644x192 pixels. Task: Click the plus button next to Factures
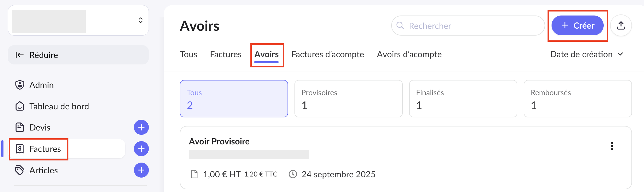pyautogui.click(x=141, y=149)
